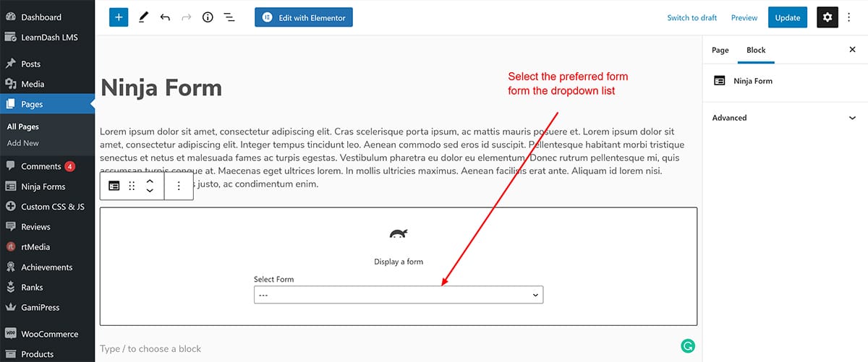The height and width of the screenshot is (362, 868).
Task: Click the 'Type / to choose a block' field
Action: pos(289,349)
